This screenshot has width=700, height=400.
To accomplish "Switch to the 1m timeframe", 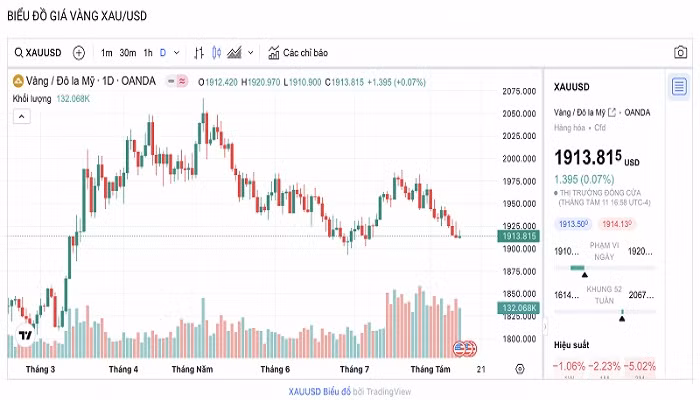I will click(x=106, y=52).
